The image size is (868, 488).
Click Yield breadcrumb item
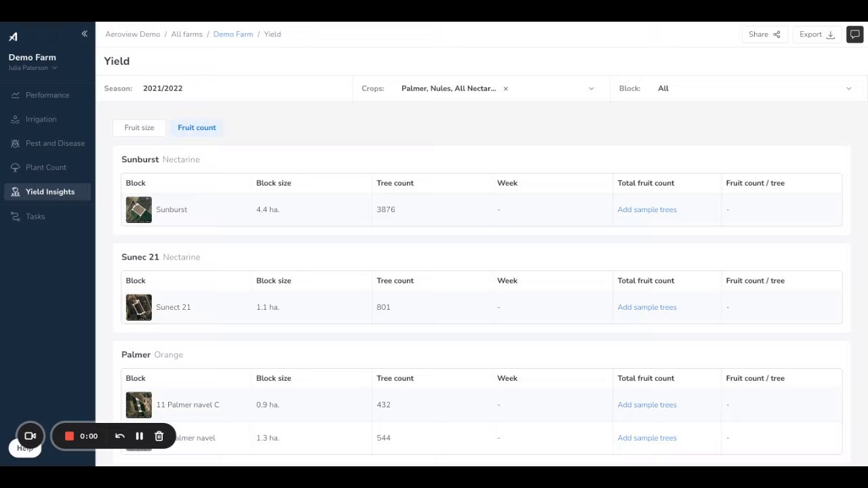[x=273, y=34]
